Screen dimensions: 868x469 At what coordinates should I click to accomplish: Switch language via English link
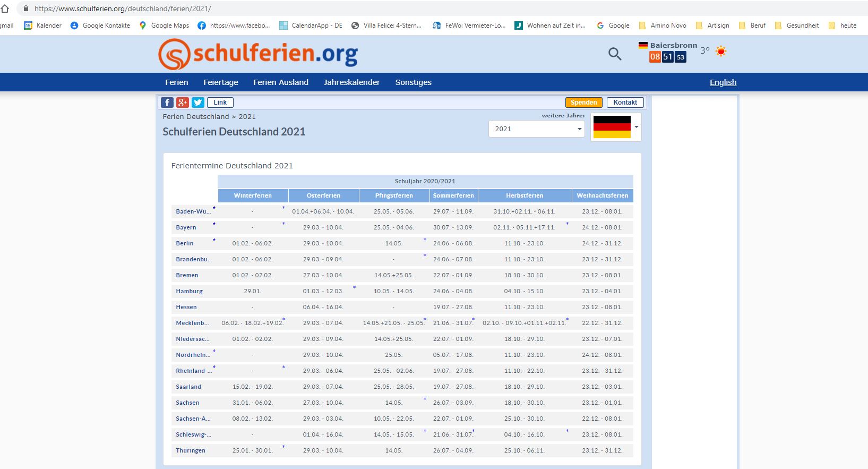click(x=723, y=82)
